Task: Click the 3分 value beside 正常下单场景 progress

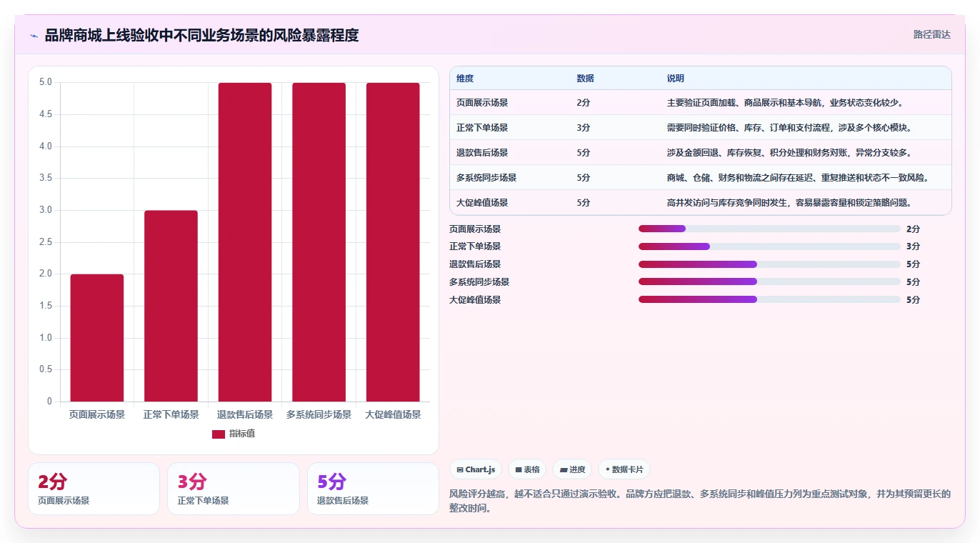Action: [914, 246]
